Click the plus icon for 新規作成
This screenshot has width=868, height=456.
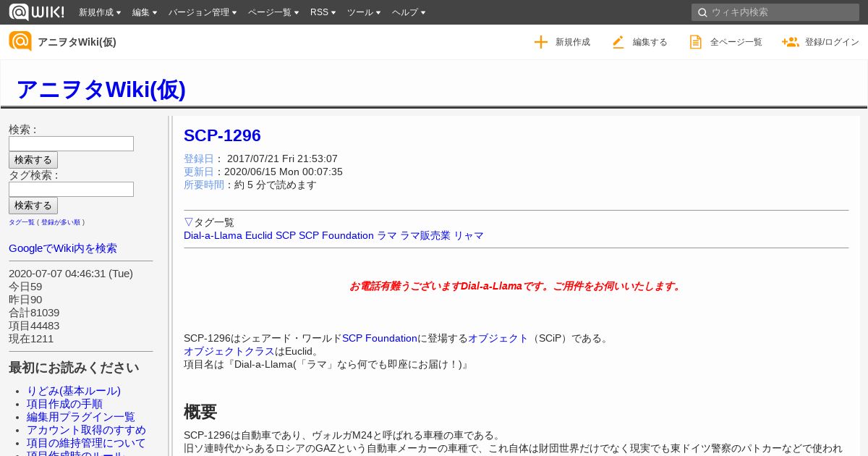541,42
